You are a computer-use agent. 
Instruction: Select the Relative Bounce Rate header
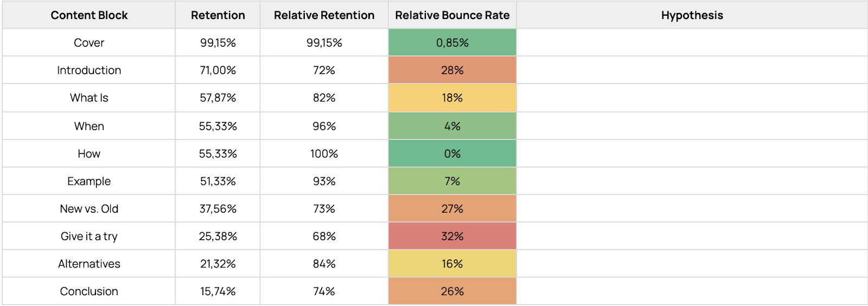pos(452,15)
